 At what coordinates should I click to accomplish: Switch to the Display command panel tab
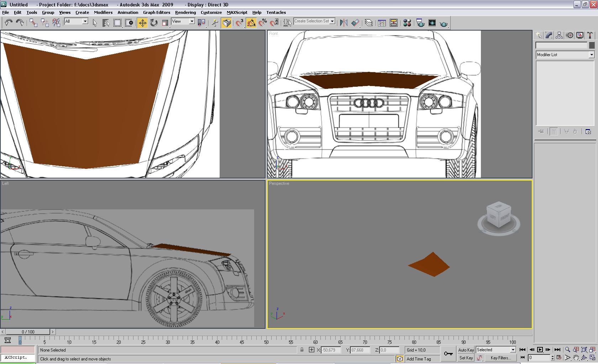[580, 35]
